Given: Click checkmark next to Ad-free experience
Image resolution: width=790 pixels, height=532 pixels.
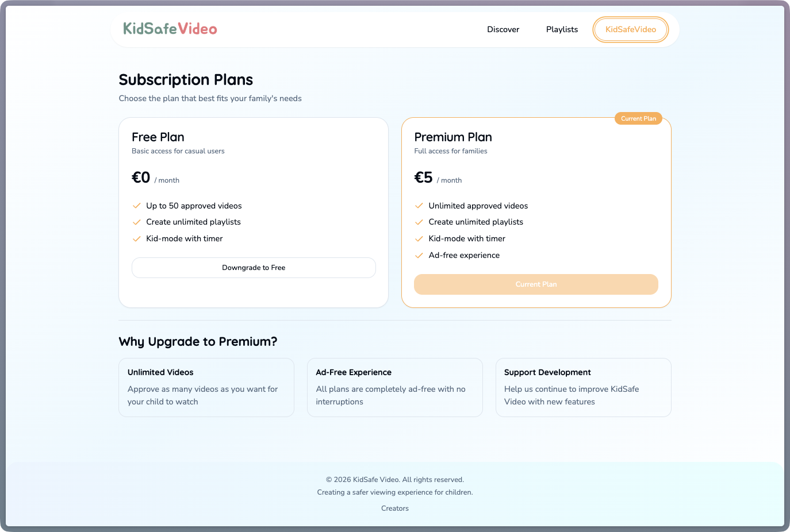Looking at the screenshot, I should [419, 255].
